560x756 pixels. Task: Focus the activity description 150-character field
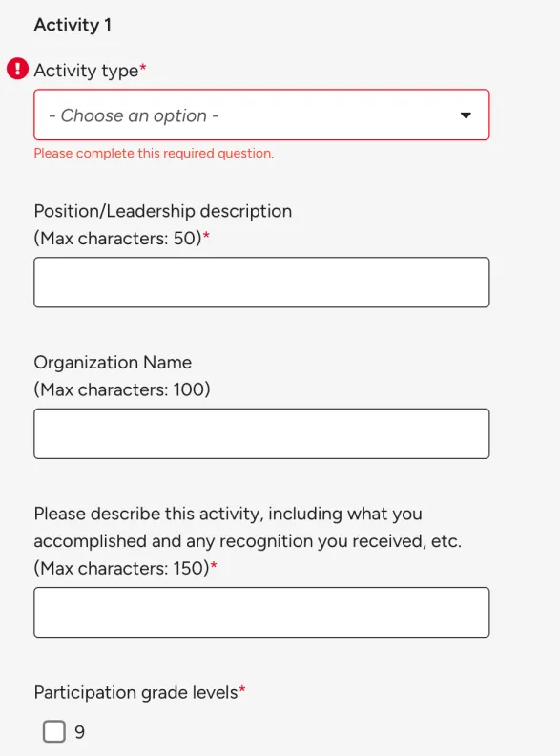[261, 612]
